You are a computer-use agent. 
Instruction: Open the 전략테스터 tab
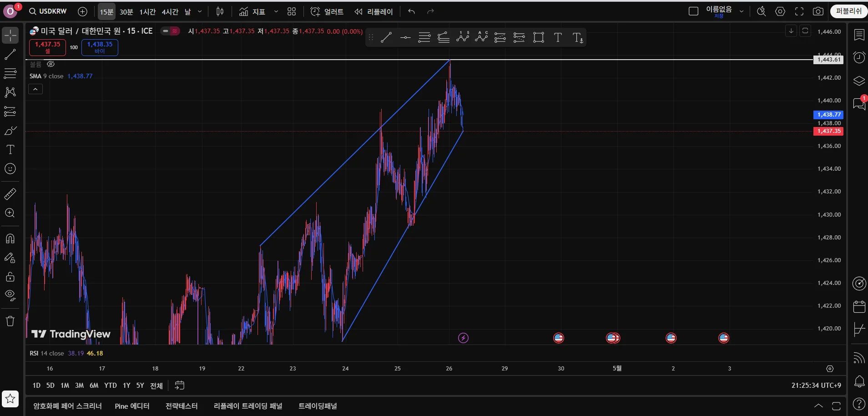(182, 406)
